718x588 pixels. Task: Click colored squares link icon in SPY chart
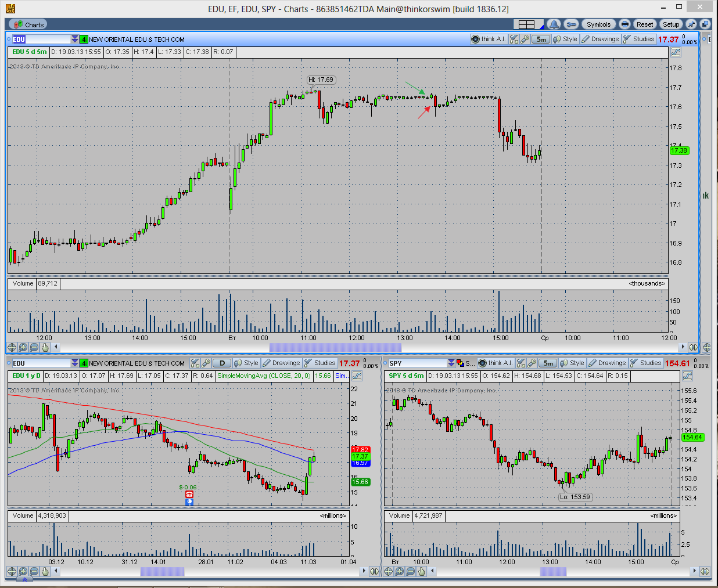click(x=459, y=363)
